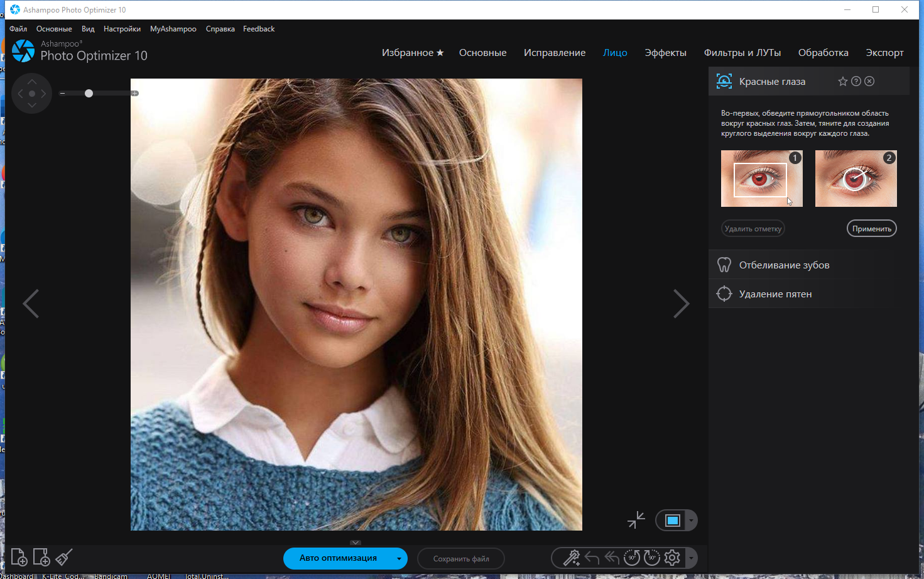Close the Red Eyes panel
The height and width of the screenshot is (579, 924).
[x=869, y=81]
